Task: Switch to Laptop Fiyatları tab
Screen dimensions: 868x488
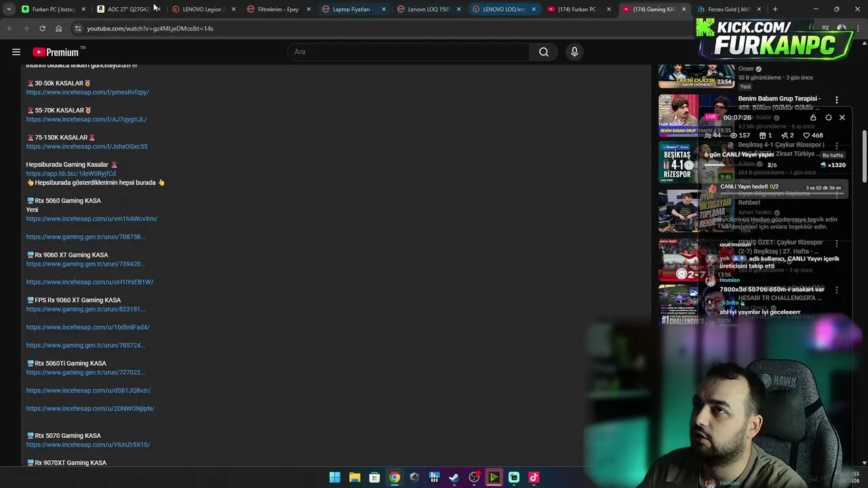Action: pyautogui.click(x=354, y=9)
